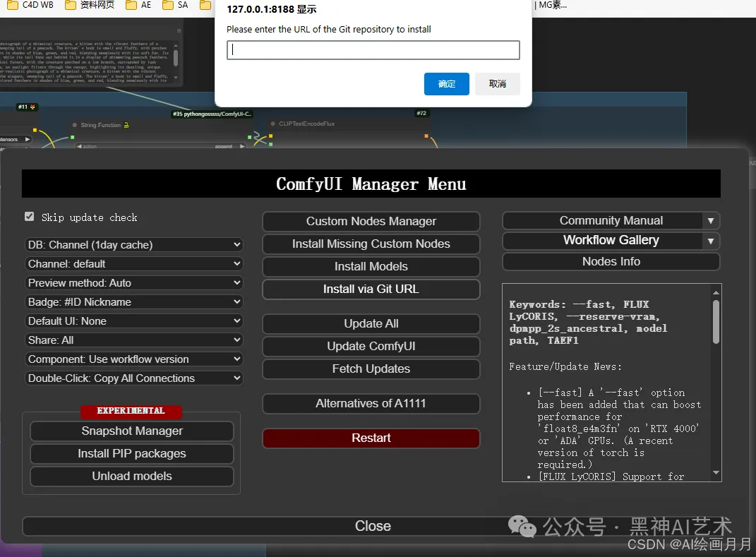Screen dimensions: 756x557
Task: Open the Share: All dropdown
Action: click(x=133, y=340)
